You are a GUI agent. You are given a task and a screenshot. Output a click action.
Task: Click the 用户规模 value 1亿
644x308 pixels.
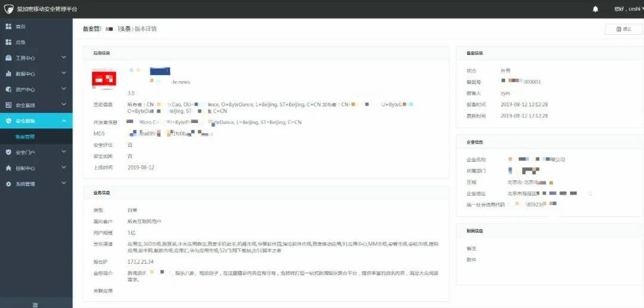(x=131, y=233)
